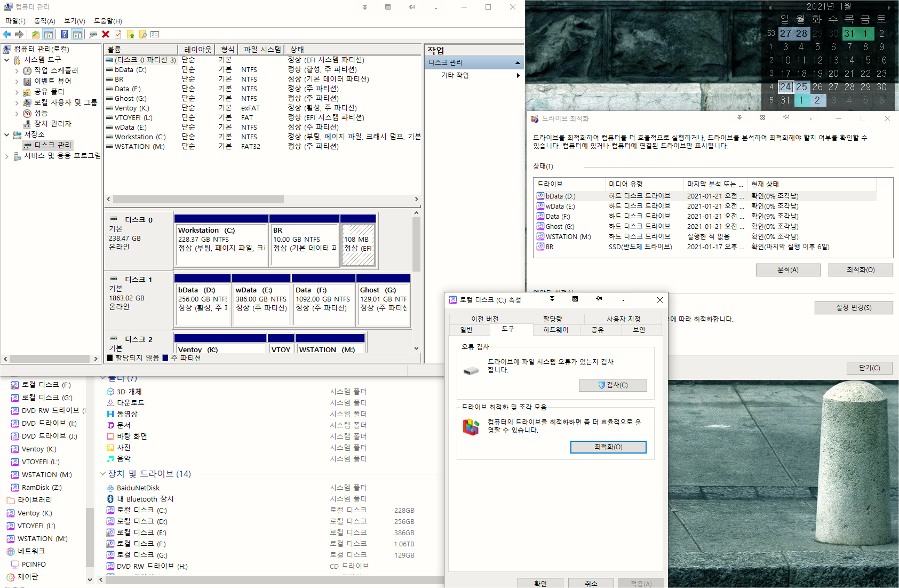Open help with the blue question mark icon

point(64,34)
